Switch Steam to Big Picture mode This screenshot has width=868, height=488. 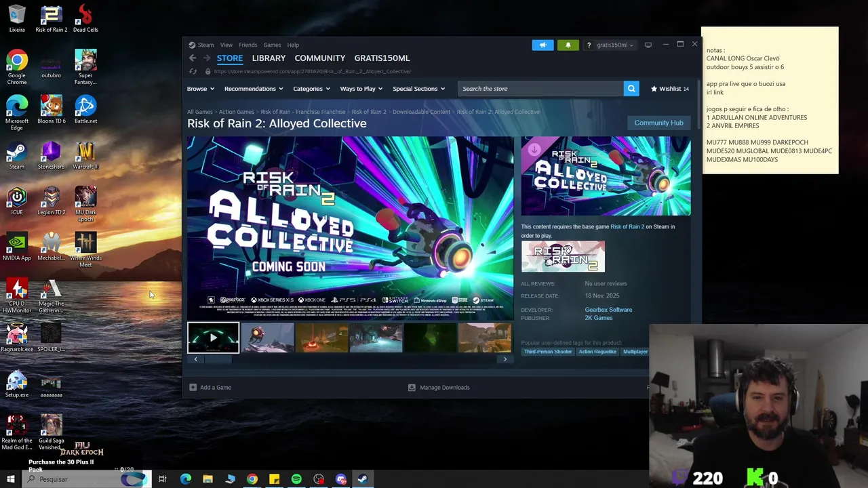[648, 45]
